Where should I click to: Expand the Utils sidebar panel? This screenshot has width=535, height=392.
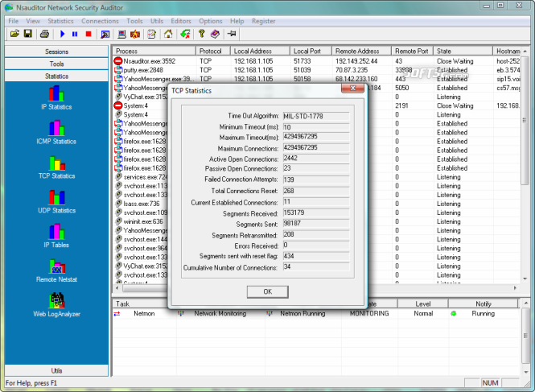(x=56, y=370)
